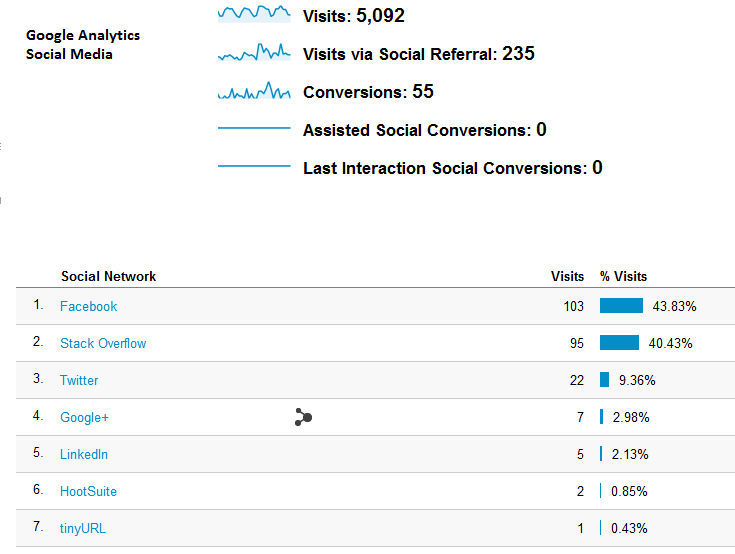
Task: Click the Conversions sparkline chart
Action: [x=254, y=90]
